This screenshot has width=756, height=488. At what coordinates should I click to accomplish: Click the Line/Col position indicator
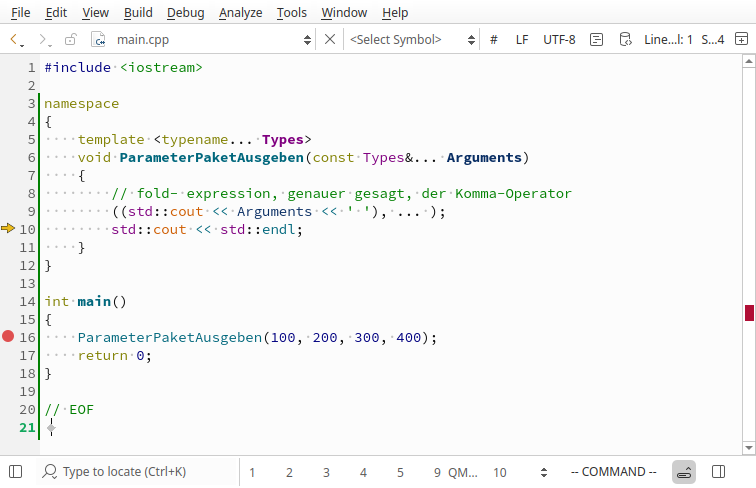pyautogui.click(x=668, y=40)
